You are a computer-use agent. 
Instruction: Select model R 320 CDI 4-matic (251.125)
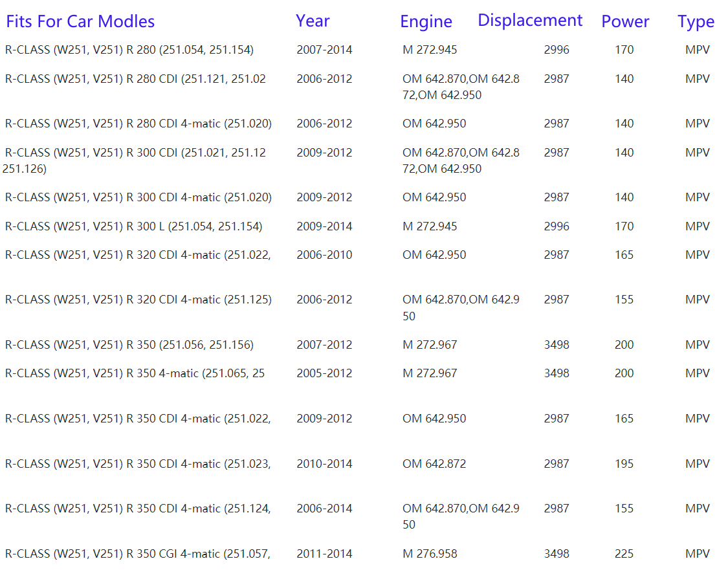[138, 300]
